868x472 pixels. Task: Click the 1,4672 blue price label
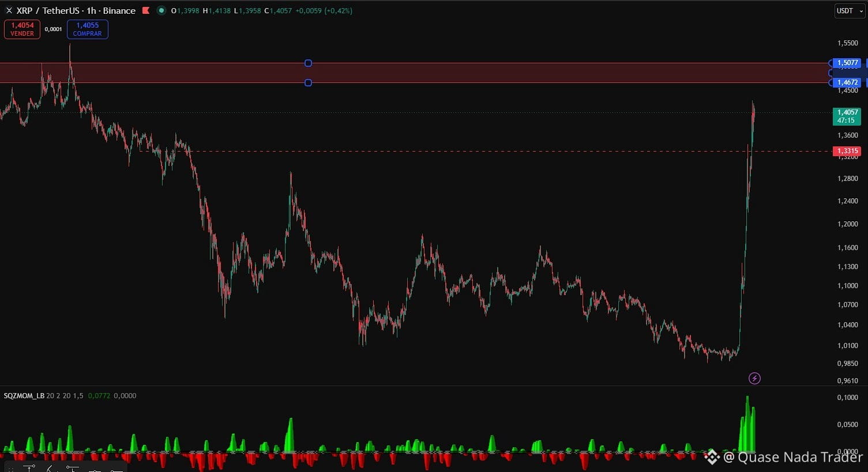pyautogui.click(x=848, y=82)
